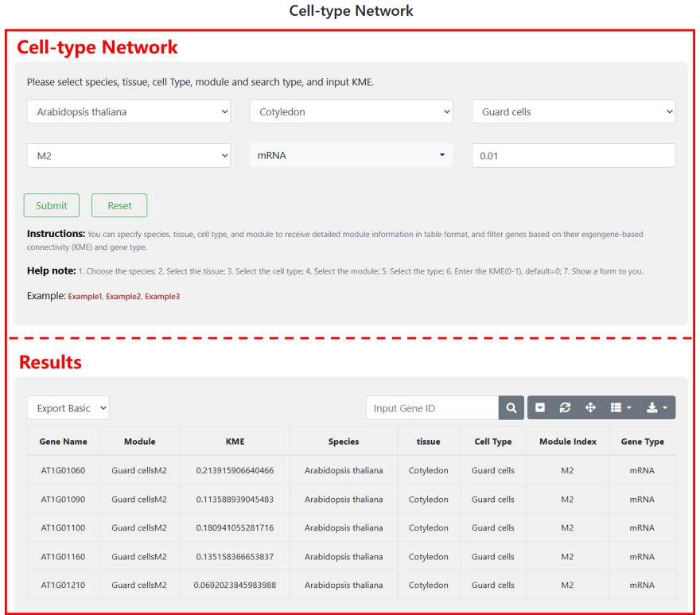700x615 pixels.
Task: Open the columns list icon menu
Action: (x=620, y=408)
